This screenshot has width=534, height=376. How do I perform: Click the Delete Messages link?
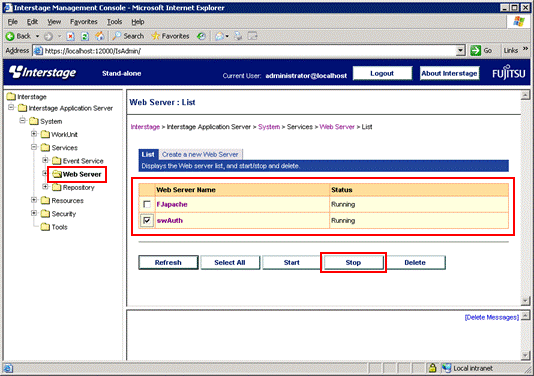(x=492, y=317)
